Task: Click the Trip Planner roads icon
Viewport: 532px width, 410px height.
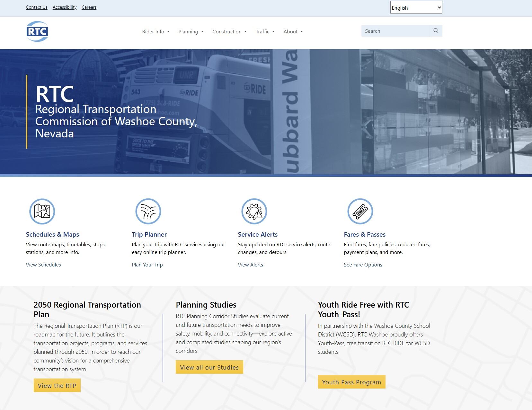Action: (148, 211)
